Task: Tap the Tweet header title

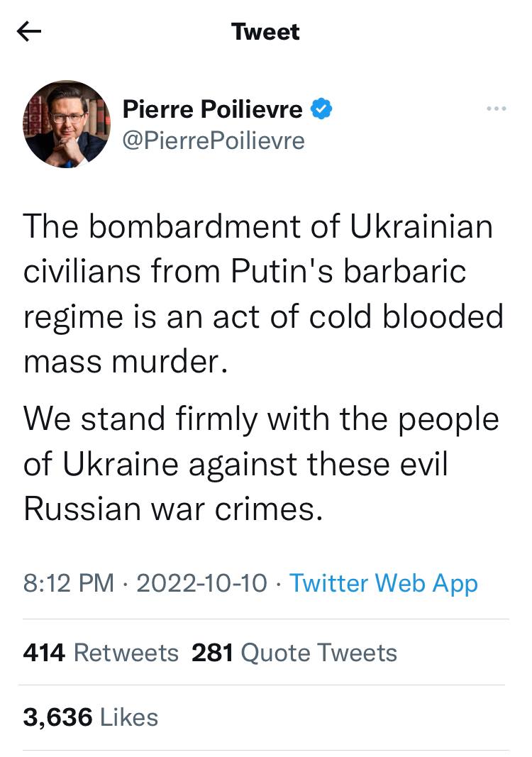Action: (265, 32)
